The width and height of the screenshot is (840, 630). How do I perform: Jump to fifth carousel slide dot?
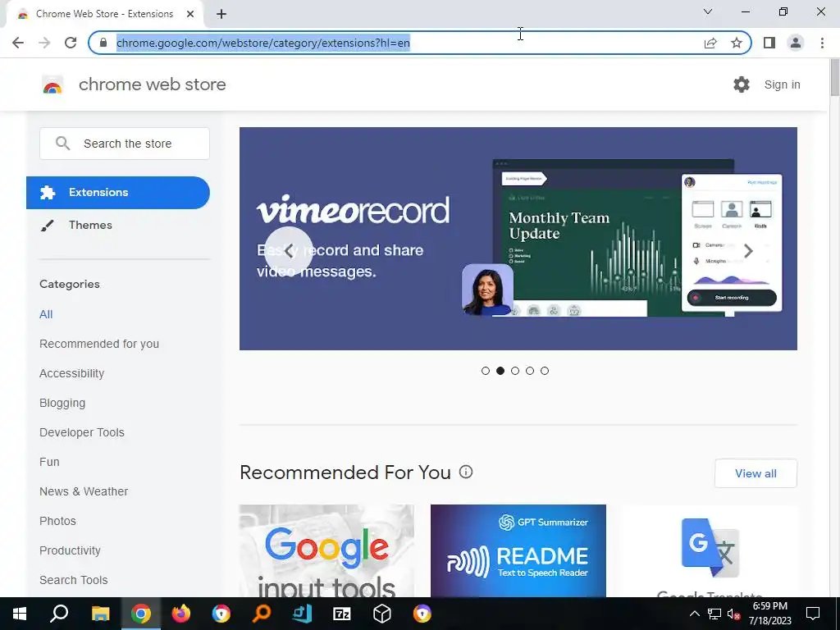[x=545, y=371]
